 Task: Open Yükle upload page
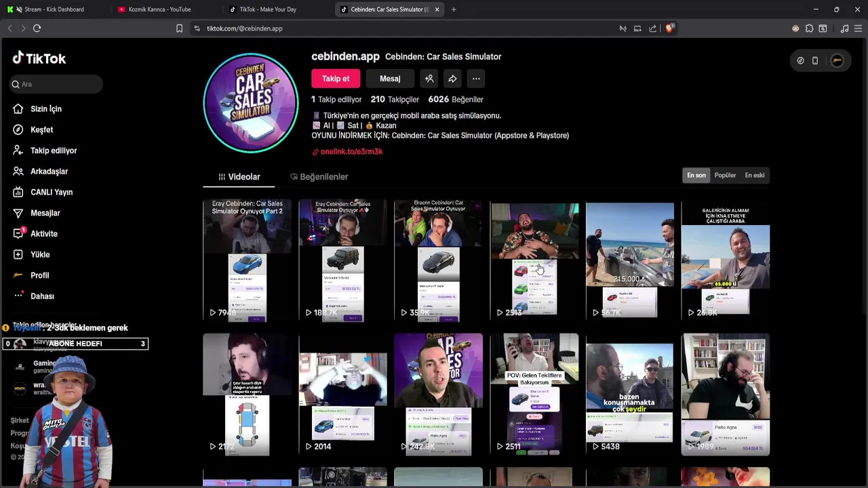[x=31, y=255]
